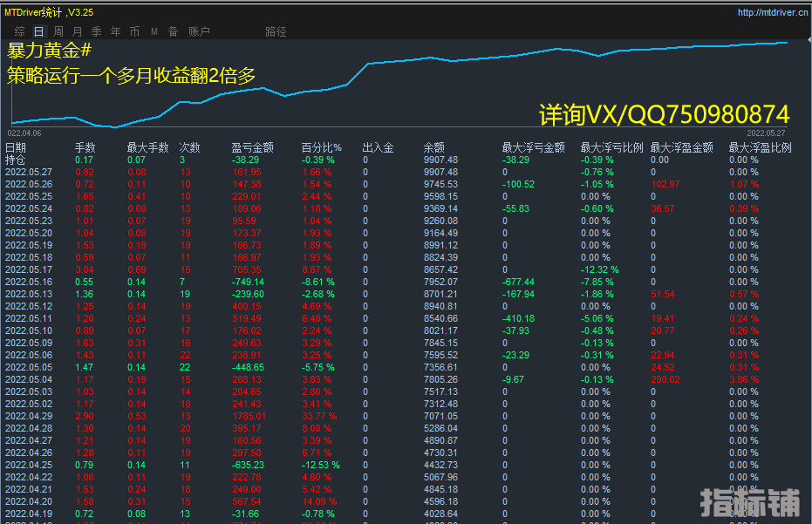This screenshot has height=524, width=812.
Task: Click balance value 4028.64
Action: click(440, 514)
